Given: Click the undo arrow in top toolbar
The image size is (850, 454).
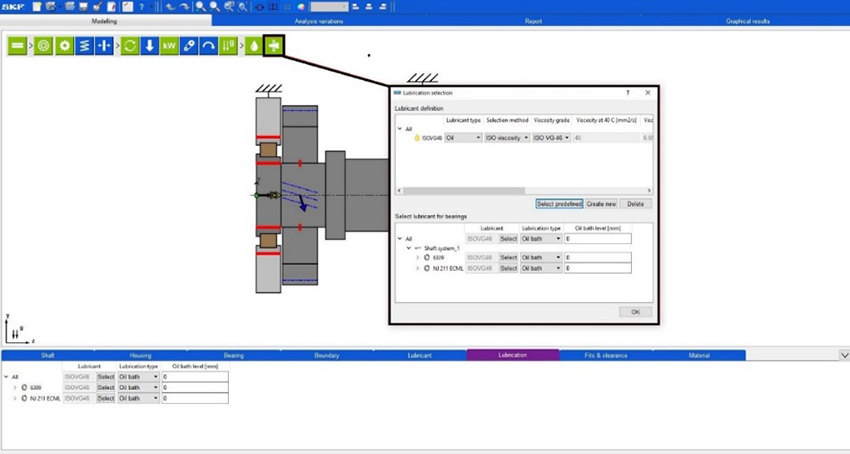Looking at the screenshot, I should pos(169,6).
